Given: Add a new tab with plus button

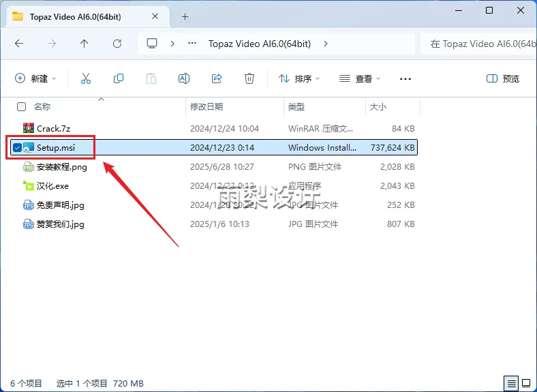Looking at the screenshot, I should point(185,16).
